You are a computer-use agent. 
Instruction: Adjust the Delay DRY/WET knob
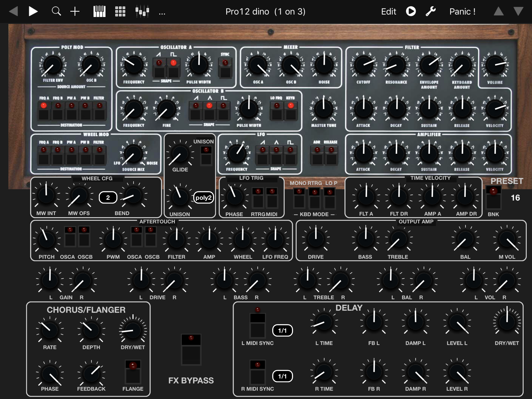pyautogui.click(x=507, y=321)
